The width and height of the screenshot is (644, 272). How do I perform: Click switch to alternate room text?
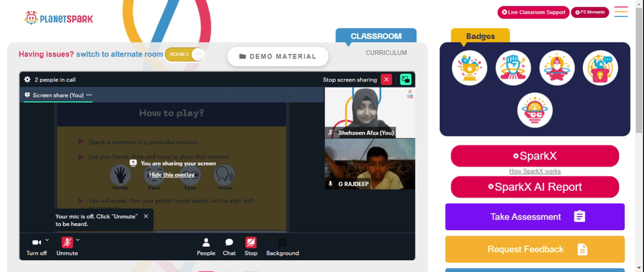[120, 54]
